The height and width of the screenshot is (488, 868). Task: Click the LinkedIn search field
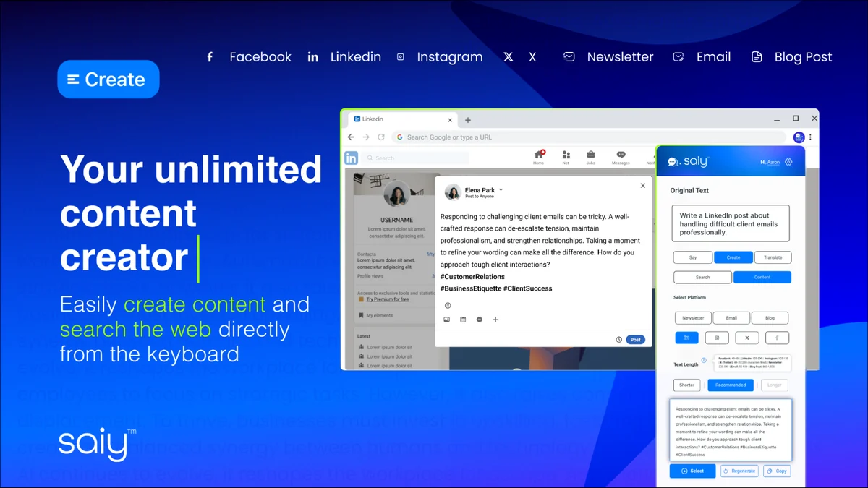(415, 158)
